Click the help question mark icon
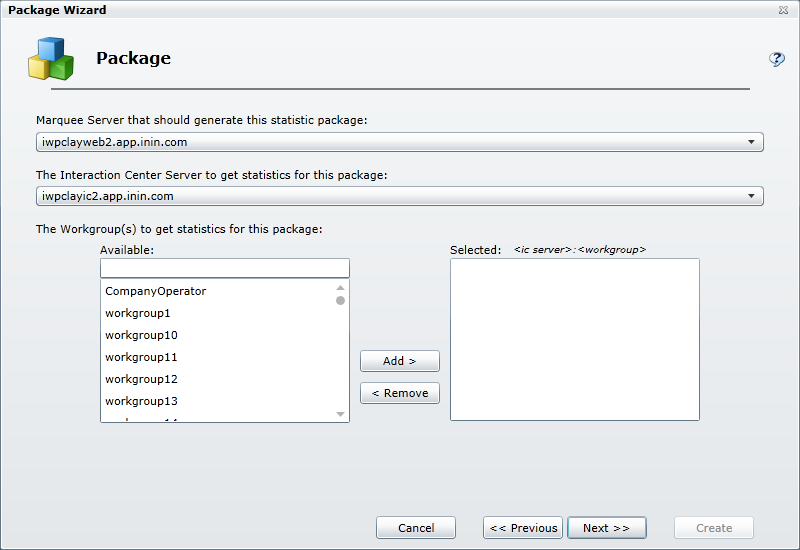 coord(776,59)
